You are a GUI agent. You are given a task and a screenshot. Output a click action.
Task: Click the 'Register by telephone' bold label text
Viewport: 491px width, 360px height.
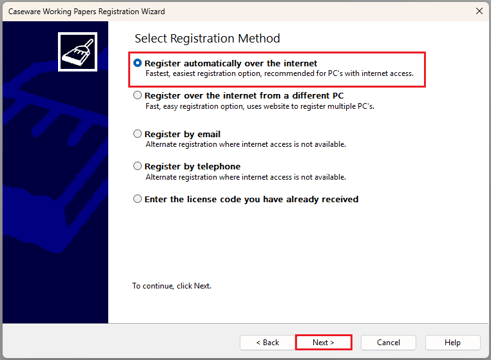tap(192, 166)
